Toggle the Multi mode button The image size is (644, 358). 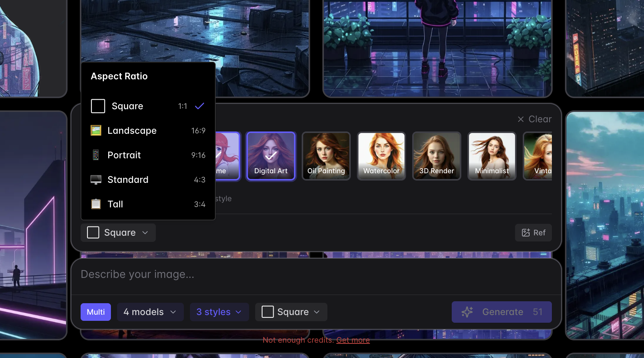[96, 312]
